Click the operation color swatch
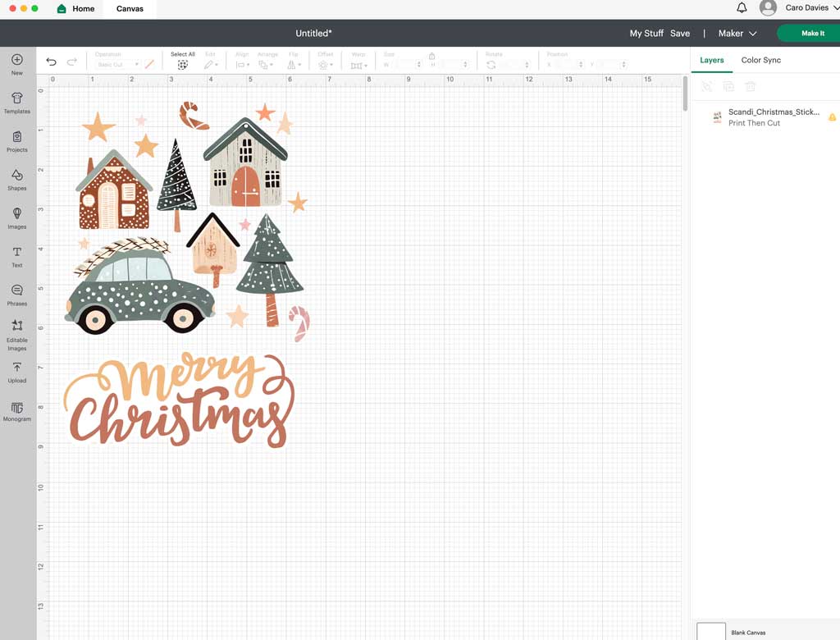 (x=149, y=64)
